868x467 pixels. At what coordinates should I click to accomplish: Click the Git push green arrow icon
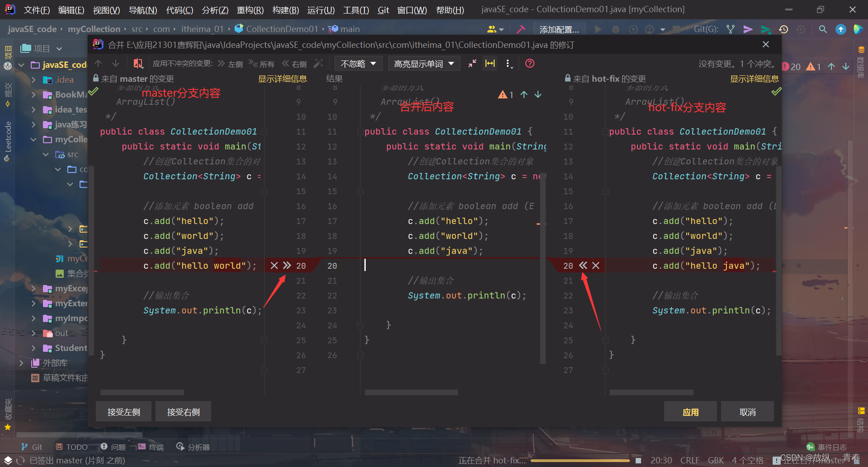pos(765,29)
